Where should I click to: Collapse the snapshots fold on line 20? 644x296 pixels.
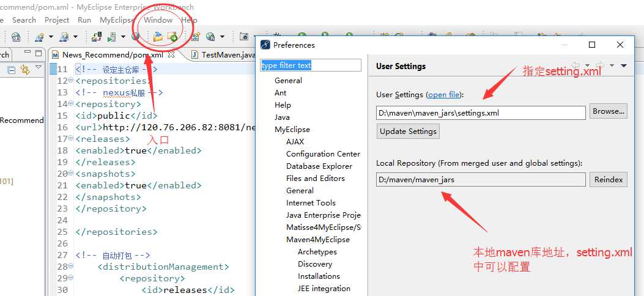tap(70, 173)
